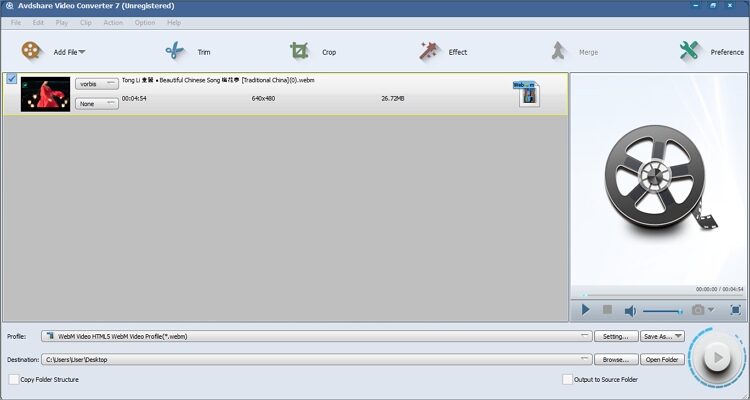Restore down the Avdshare window
The width and height of the screenshot is (750, 400).
(x=713, y=6)
